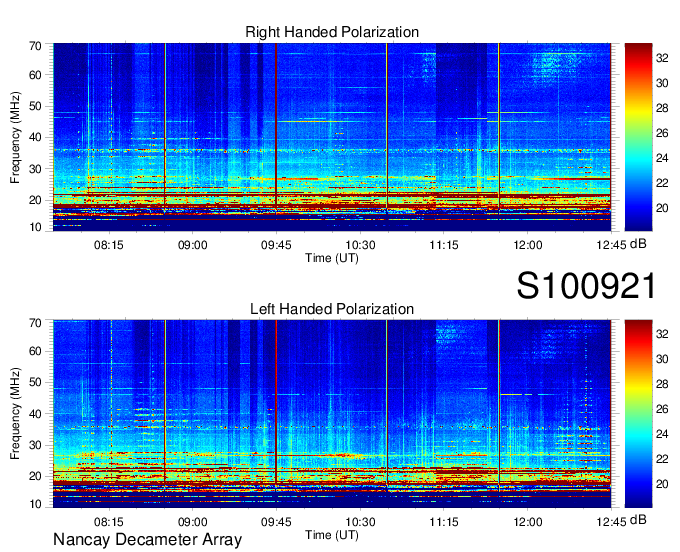Click the top panel Frequency (MHz) axis label
The width and height of the screenshot is (680, 552).
coord(15,137)
